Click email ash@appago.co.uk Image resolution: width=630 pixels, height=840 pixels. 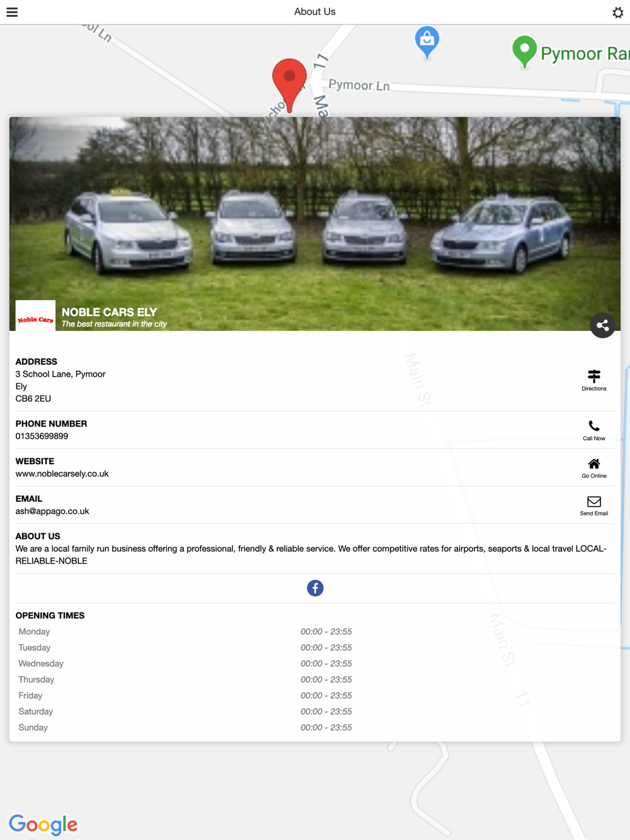pyautogui.click(x=52, y=511)
